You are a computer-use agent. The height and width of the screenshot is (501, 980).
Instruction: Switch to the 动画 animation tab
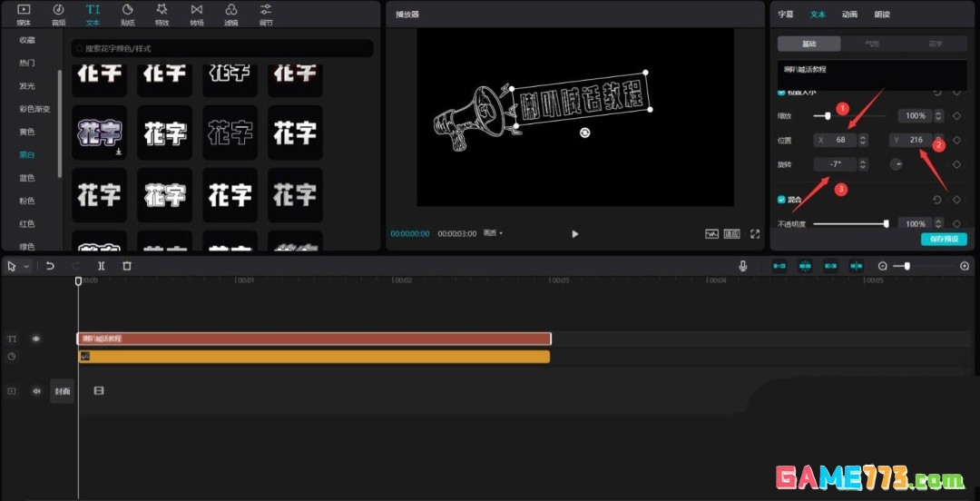(x=850, y=15)
